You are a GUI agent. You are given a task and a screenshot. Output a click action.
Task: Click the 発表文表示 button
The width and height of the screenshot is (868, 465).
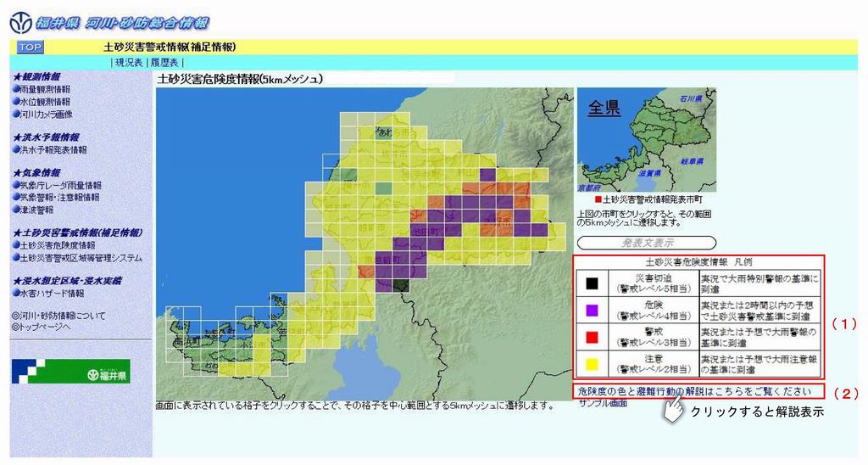pos(647,243)
